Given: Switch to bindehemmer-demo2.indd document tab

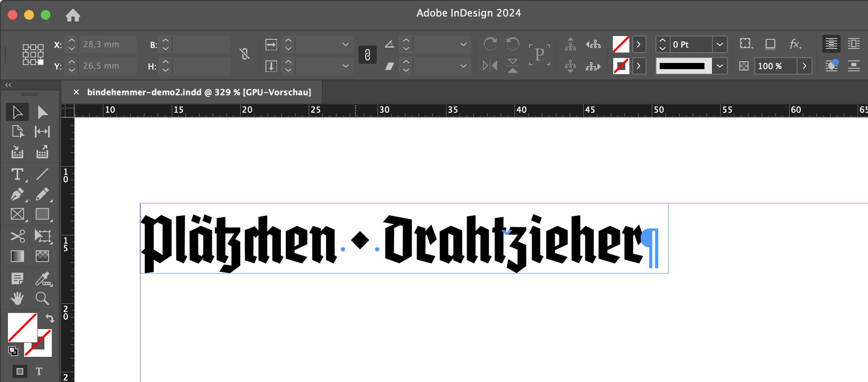Looking at the screenshot, I should pos(199,92).
